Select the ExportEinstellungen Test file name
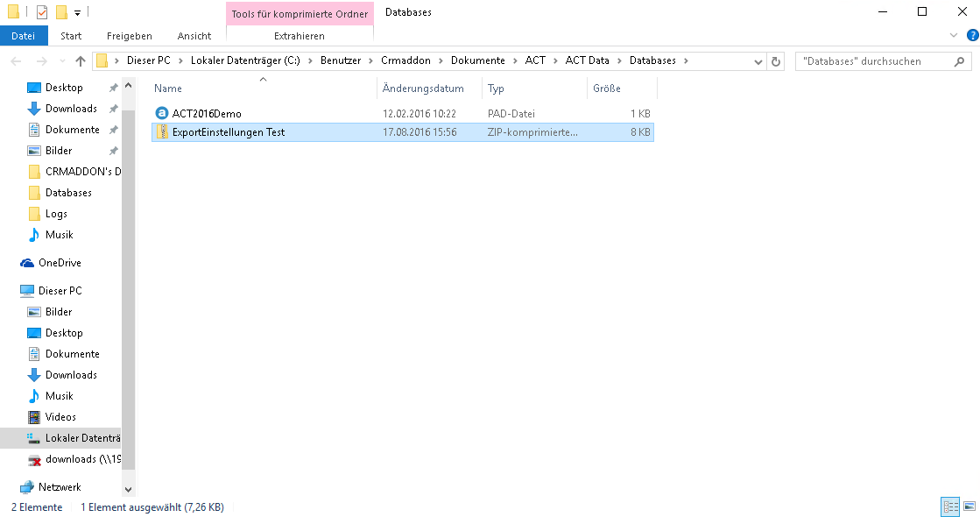 click(x=229, y=132)
